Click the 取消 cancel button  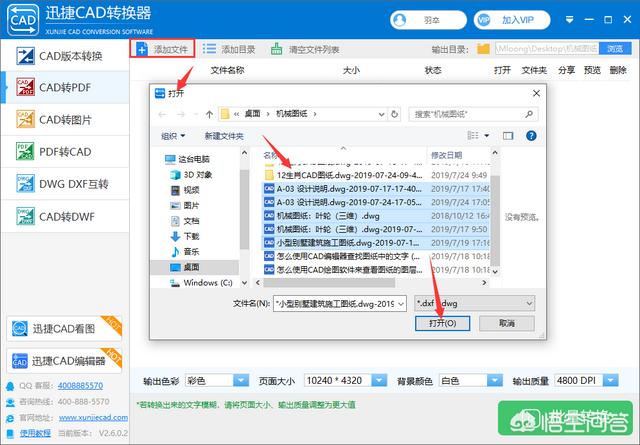tap(507, 323)
